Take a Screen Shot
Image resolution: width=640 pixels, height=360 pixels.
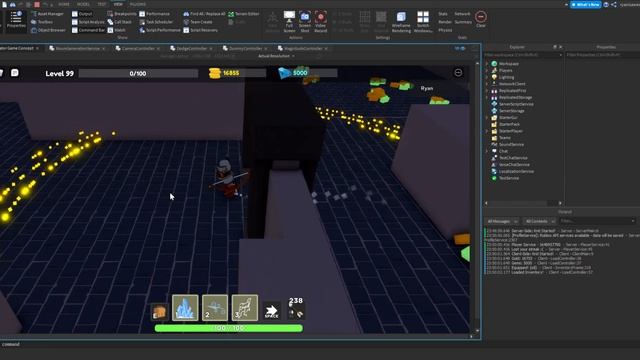point(305,22)
